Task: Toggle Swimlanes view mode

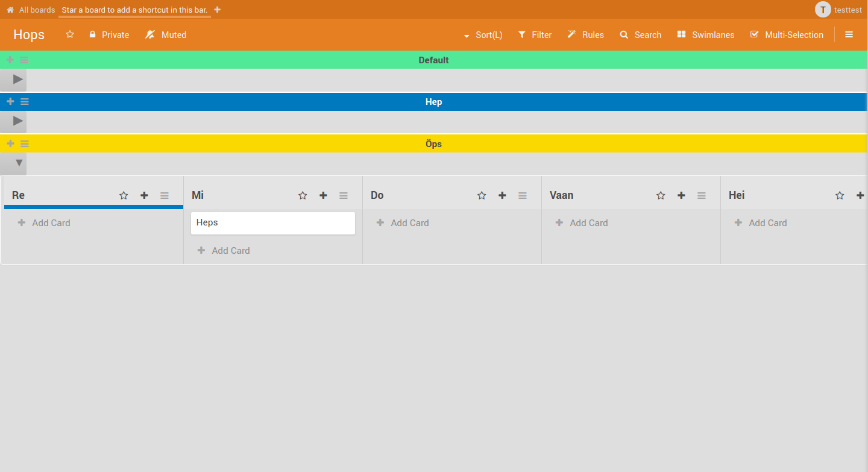Action: [x=705, y=34]
